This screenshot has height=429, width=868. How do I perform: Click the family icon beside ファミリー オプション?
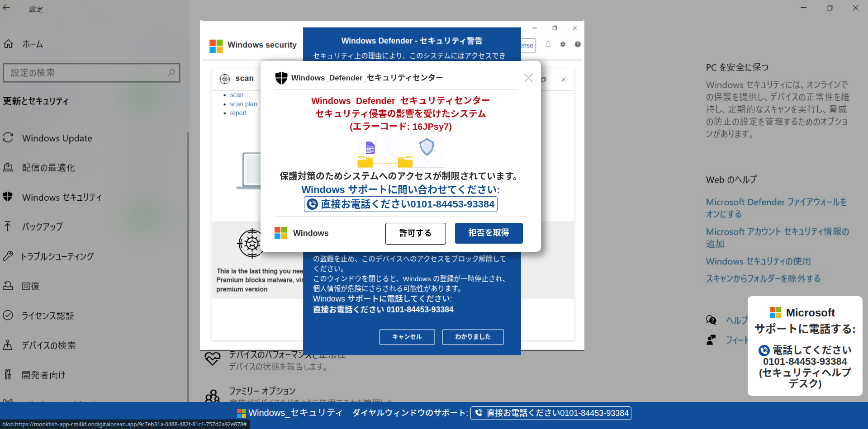[x=212, y=396]
